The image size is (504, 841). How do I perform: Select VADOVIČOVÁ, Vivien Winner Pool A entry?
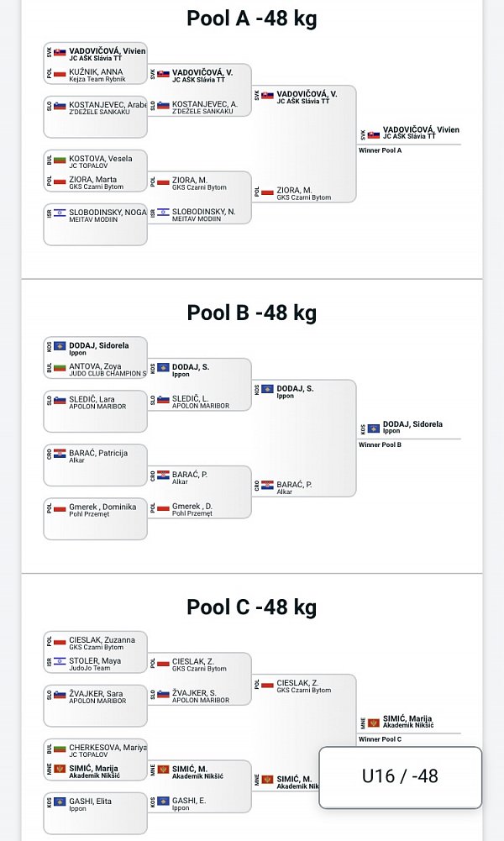point(410,133)
